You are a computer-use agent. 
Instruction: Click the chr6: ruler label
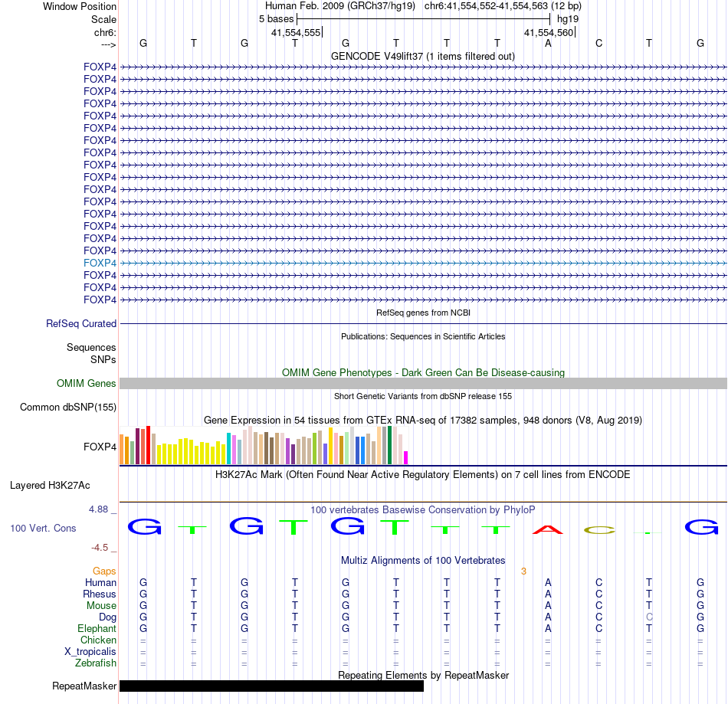click(105, 32)
